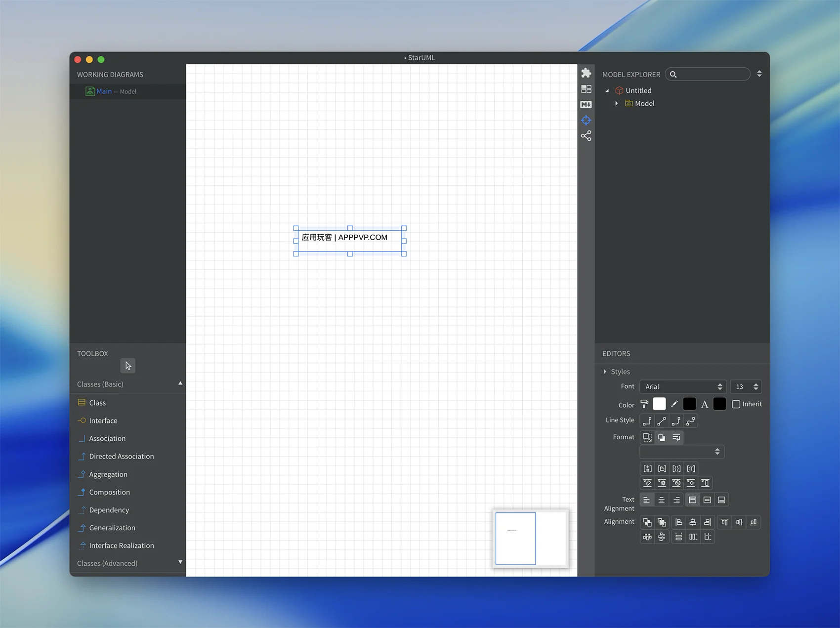Click the share icon in the sidebar

point(586,136)
